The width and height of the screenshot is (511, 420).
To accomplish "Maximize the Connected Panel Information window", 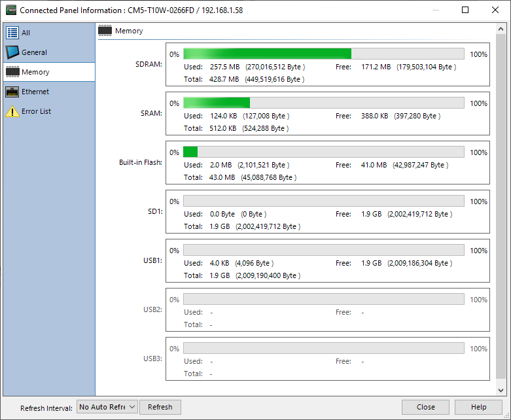I will [465, 10].
